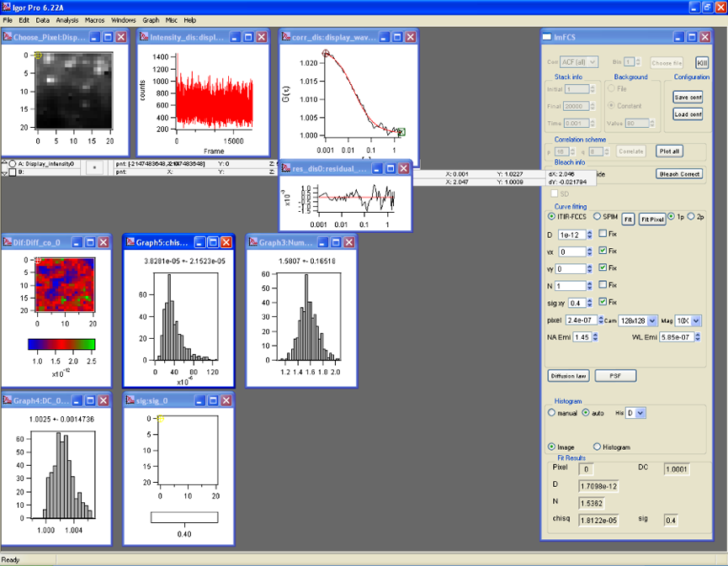Click the square cursor B marker on the correlation curve
The width and height of the screenshot is (728, 566).
click(401, 132)
